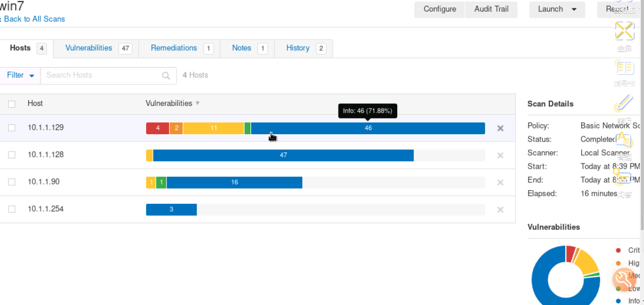Click the 'Policy:' label
Screen dimensions: 644x305
[538, 126]
